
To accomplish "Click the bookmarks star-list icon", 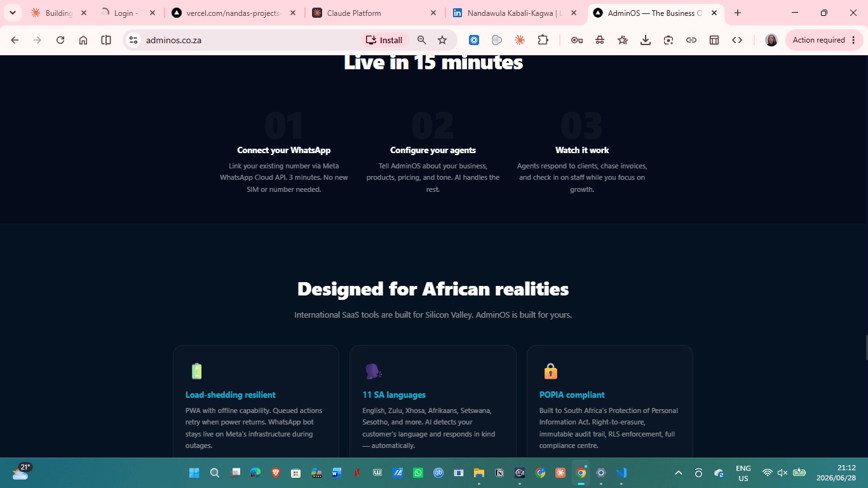I will [623, 40].
